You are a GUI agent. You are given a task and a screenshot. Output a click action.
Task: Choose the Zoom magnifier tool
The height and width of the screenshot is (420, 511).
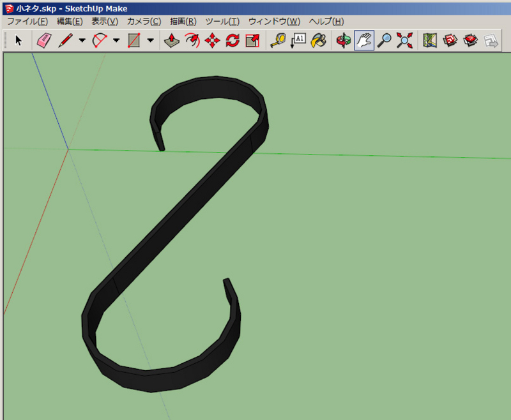point(385,40)
